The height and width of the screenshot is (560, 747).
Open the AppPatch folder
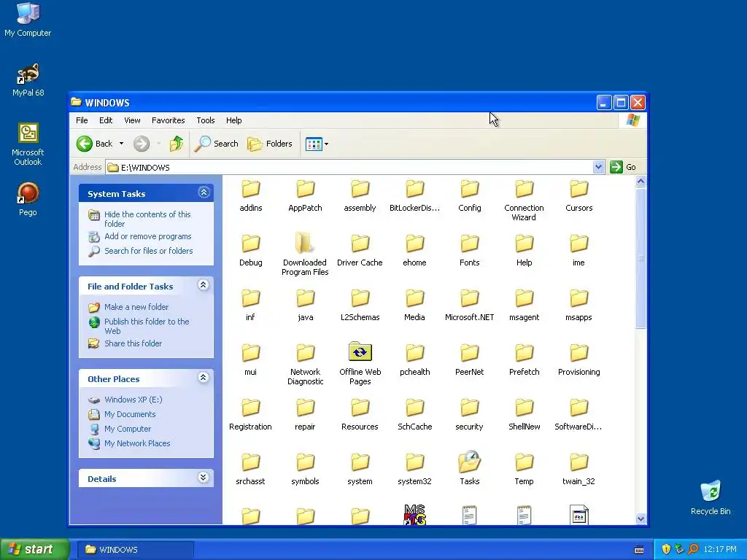pyautogui.click(x=305, y=195)
